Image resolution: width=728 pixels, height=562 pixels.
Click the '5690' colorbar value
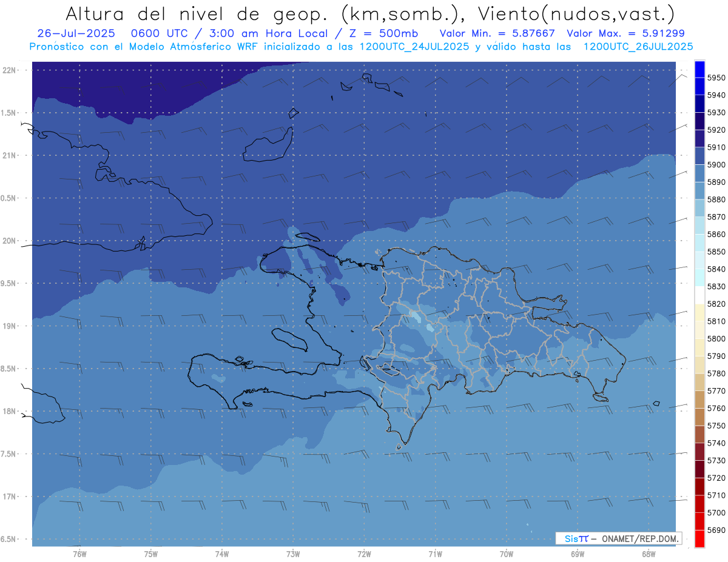tap(716, 530)
